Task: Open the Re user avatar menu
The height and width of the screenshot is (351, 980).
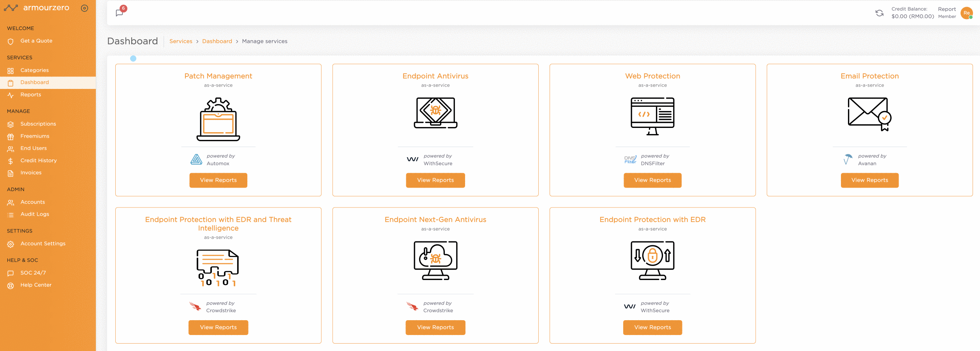Action: [x=967, y=13]
